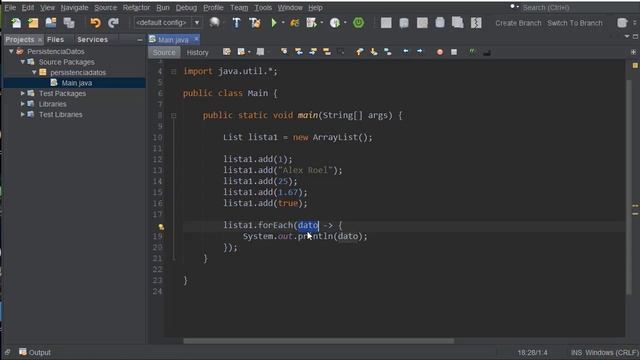
Task: Click Shift Line Right blue arrow icon
Action: 420,51
